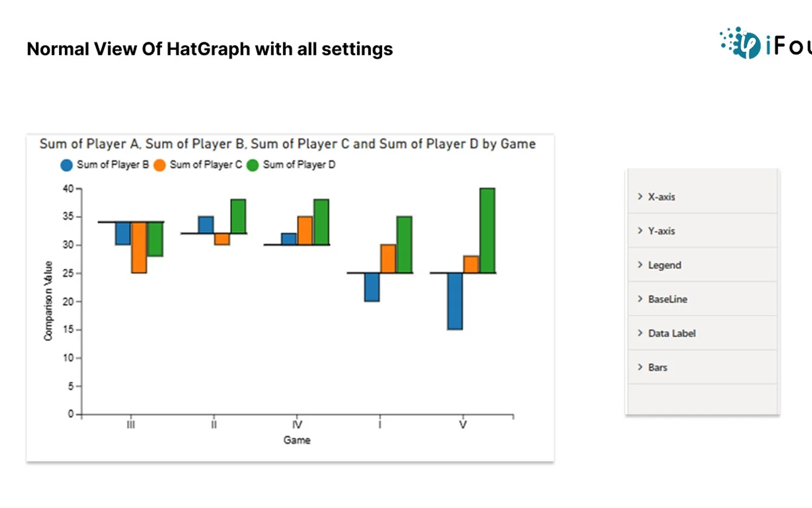Click the orange bar for Game III
The image size is (812, 508).
point(139,247)
